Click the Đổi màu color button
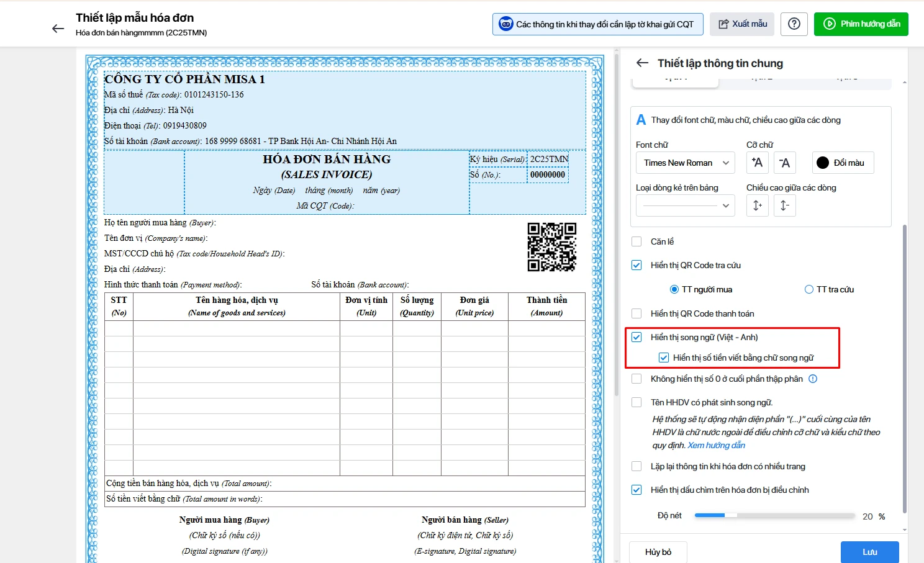 coord(843,163)
